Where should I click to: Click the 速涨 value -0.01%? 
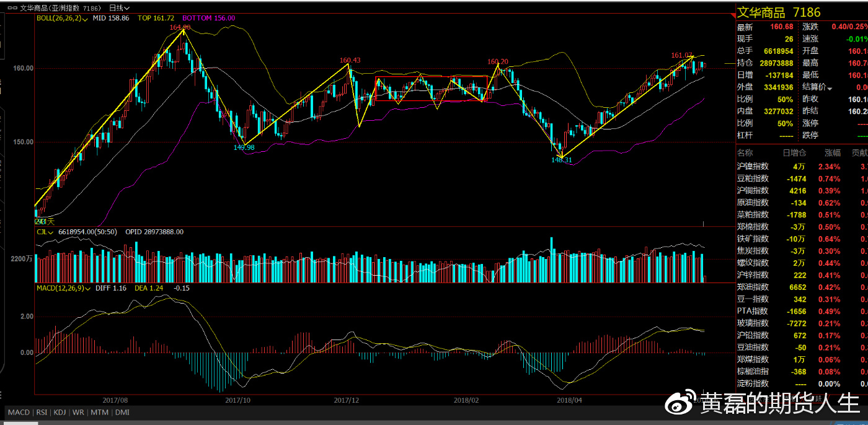coord(856,39)
